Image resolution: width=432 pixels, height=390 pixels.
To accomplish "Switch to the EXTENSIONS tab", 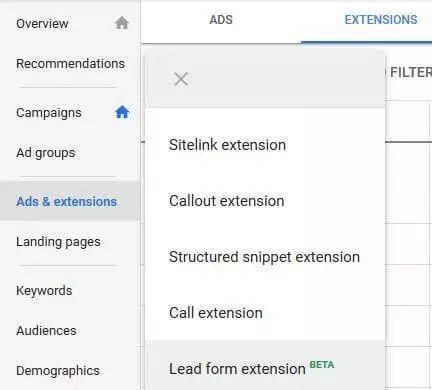I will click(x=381, y=20).
